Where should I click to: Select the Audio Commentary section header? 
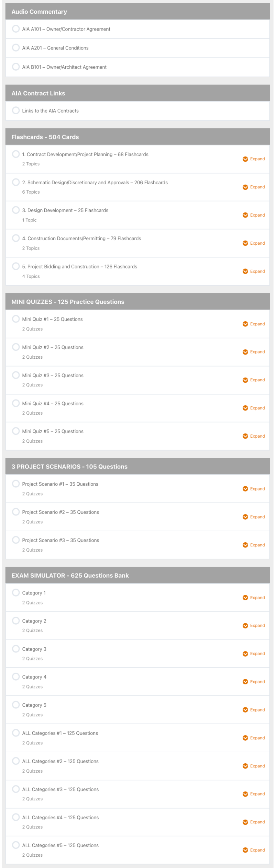[39, 12]
